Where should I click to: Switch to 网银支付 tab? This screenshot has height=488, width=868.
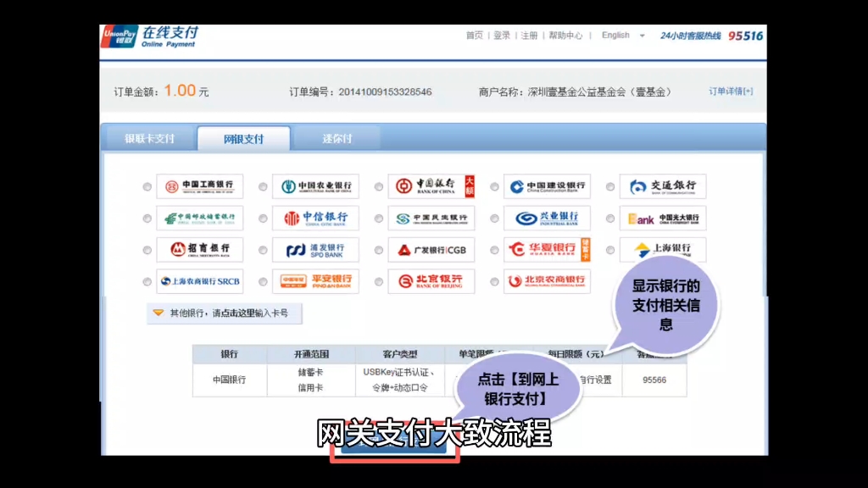[x=243, y=139]
